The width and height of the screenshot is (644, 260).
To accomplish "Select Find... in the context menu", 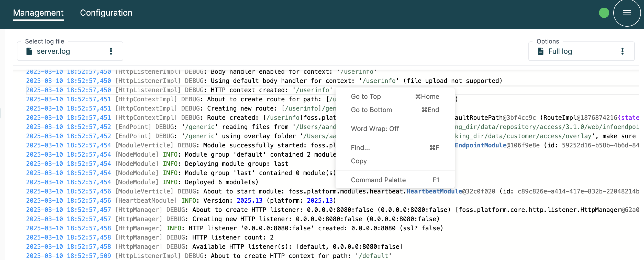I will (360, 148).
